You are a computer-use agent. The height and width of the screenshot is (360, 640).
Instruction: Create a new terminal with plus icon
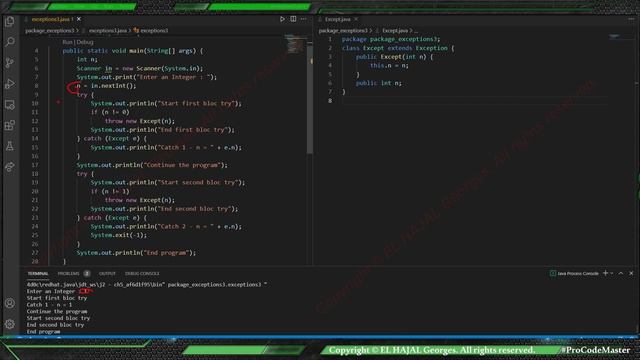(605, 273)
